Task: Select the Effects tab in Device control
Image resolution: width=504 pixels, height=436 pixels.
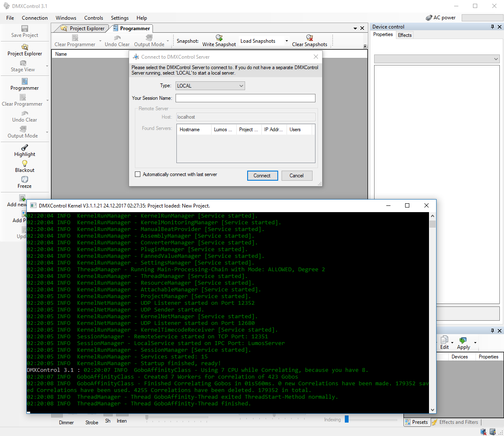Action: [x=405, y=35]
